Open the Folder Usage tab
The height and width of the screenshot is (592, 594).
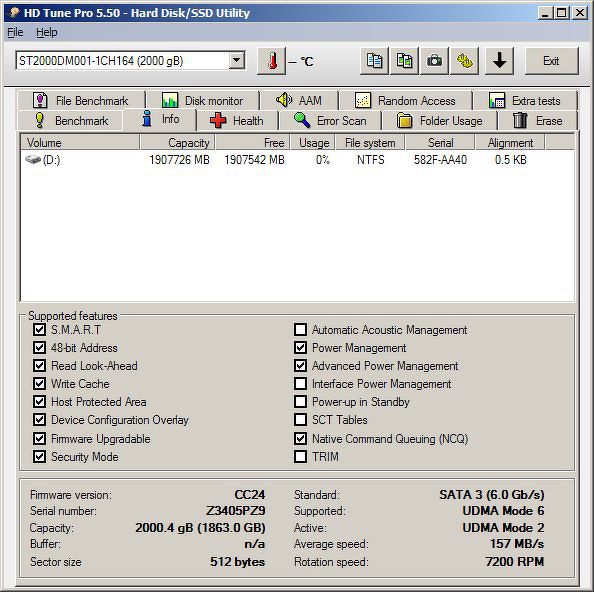[439, 120]
